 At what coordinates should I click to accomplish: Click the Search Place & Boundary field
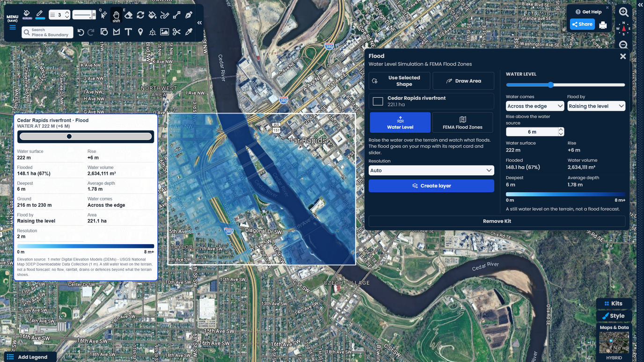coord(48,32)
